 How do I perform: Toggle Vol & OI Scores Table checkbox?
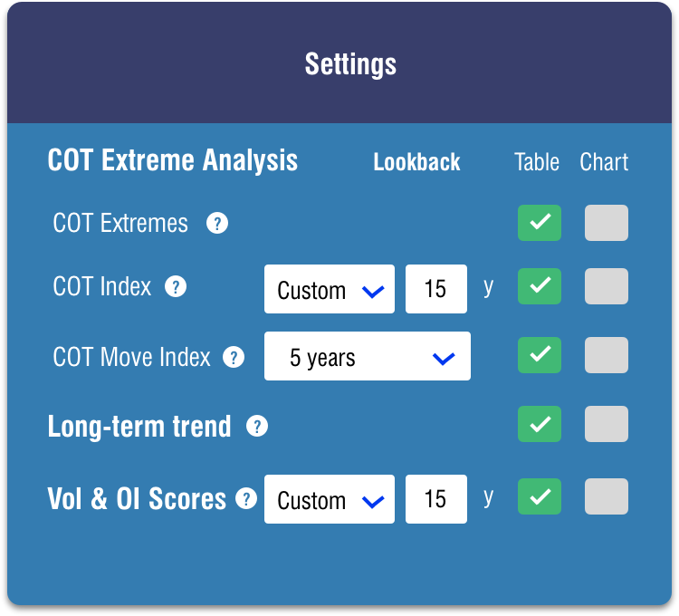[x=540, y=496]
